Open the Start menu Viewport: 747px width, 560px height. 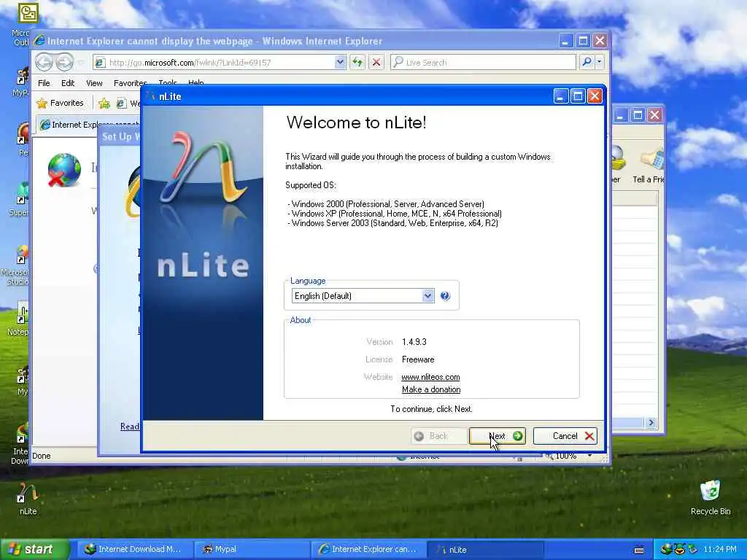tap(34, 549)
